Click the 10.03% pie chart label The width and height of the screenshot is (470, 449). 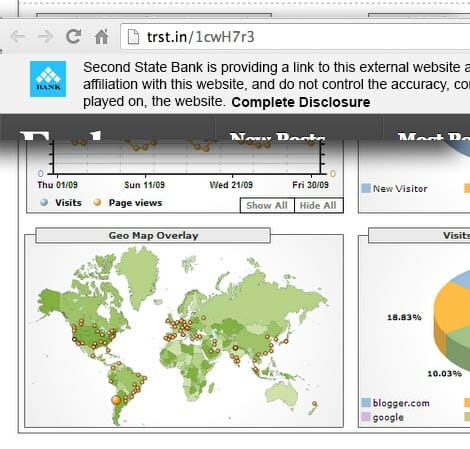click(x=444, y=374)
